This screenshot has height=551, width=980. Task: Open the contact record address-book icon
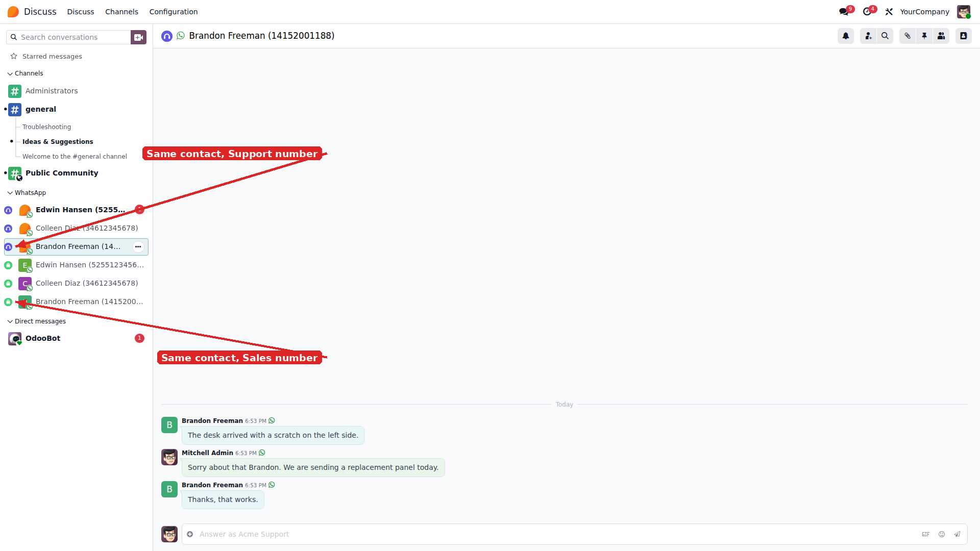point(964,36)
